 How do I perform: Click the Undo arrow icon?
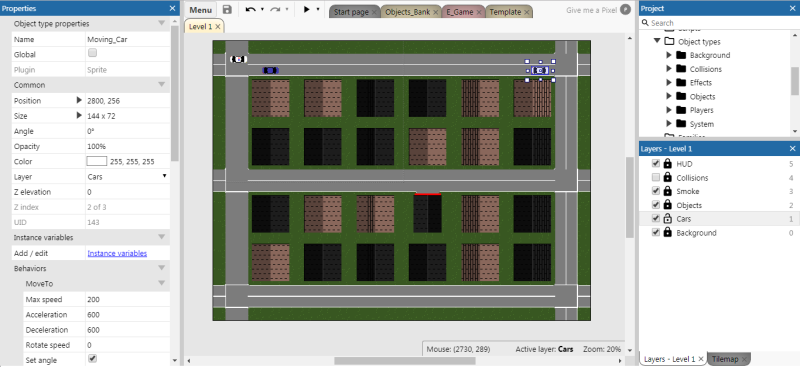point(250,10)
